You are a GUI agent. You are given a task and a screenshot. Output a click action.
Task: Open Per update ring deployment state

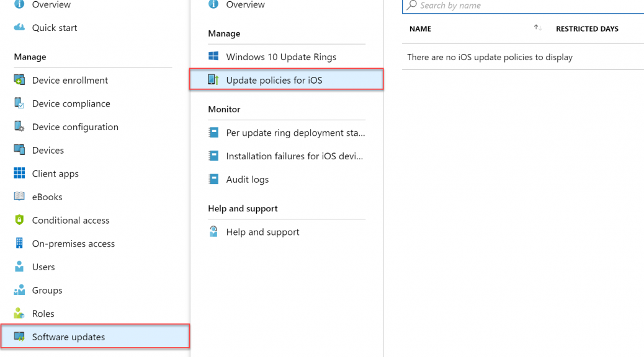coord(287,133)
